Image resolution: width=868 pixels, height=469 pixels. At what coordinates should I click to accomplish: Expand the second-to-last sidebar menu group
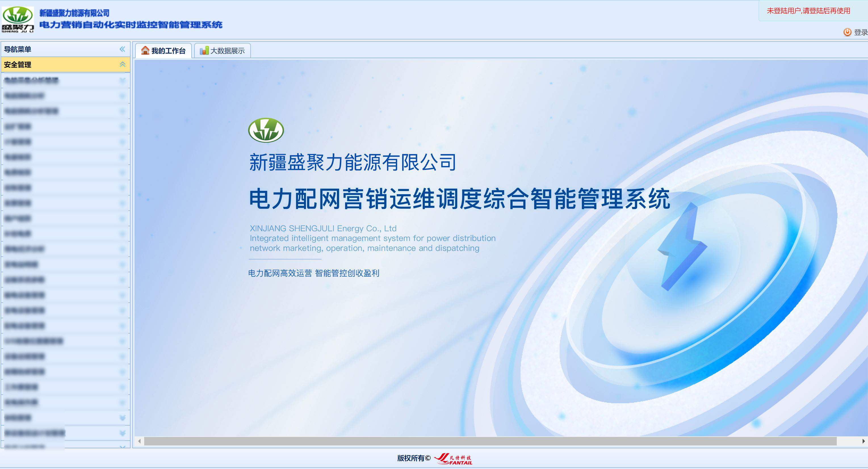coord(122,433)
